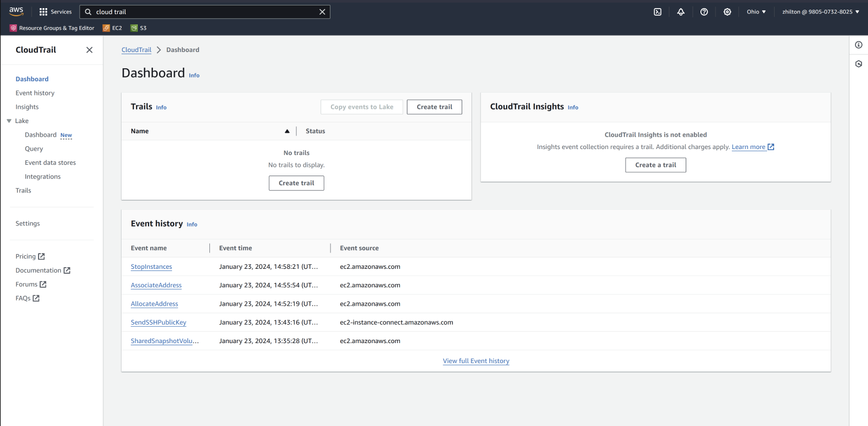The image size is (868, 426).
Task: Open the notifications bell
Action: [x=681, y=12]
